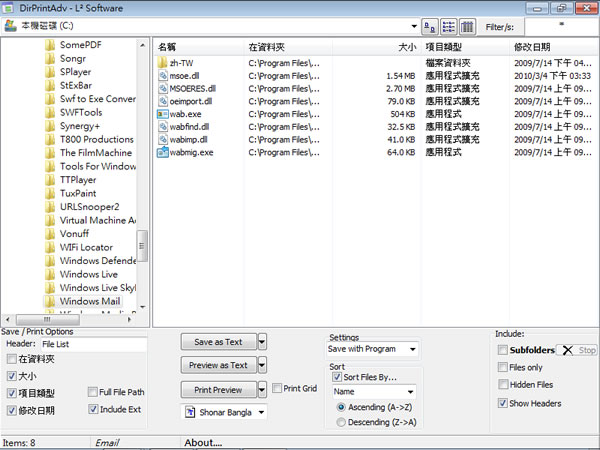Toggle the Print Grid checkbox
Viewport: 600px width, 450px height.
coord(277,388)
